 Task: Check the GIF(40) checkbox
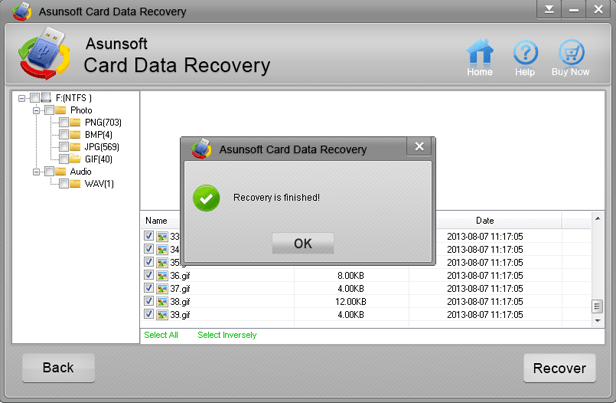(x=64, y=159)
